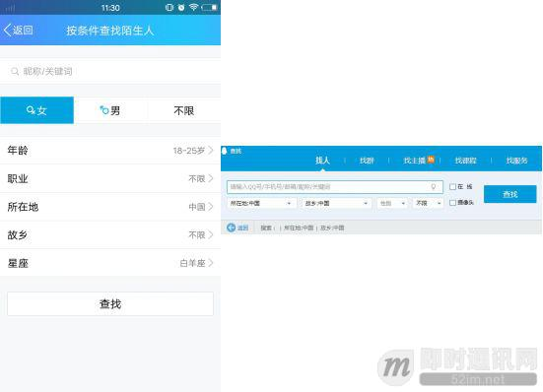This screenshot has width=543, height=392.
Task: Tick the 摄像头 checkbox
Action: pos(452,202)
